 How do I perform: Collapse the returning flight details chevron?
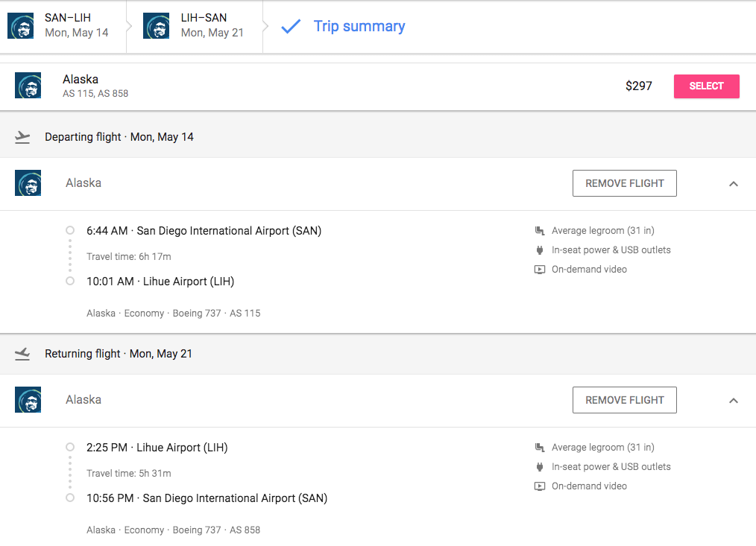pyautogui.click(x=733, y=401)
